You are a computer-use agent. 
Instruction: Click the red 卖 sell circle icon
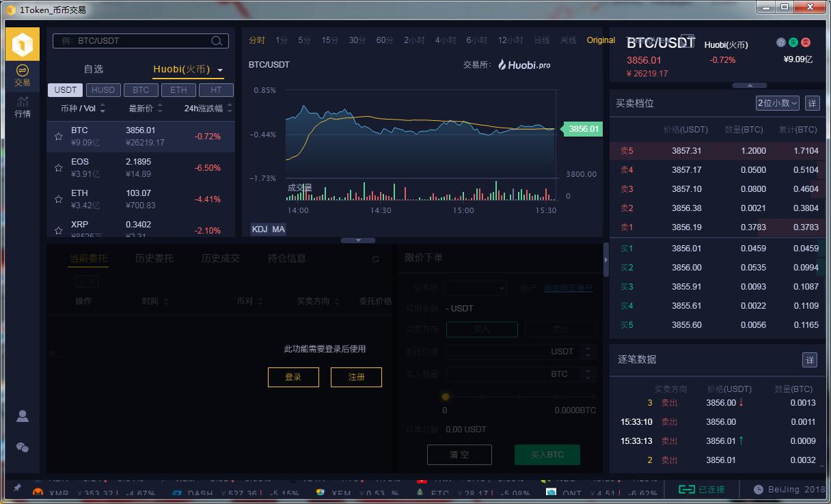pos(806,42)
